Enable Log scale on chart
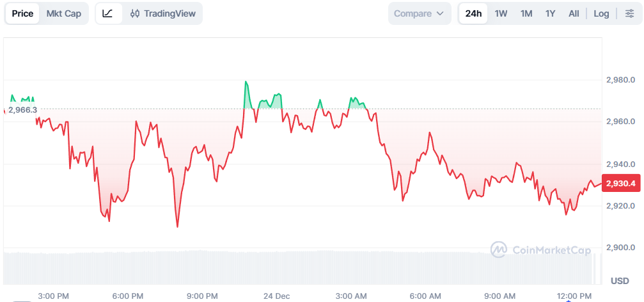Viewport: 644px width, 302px height. [x=601, y=13]
